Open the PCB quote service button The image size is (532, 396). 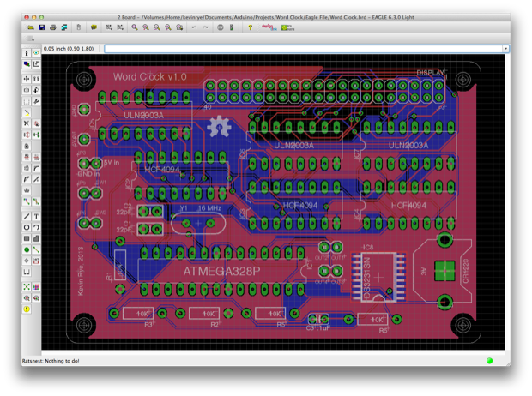(x=287, y=27)
